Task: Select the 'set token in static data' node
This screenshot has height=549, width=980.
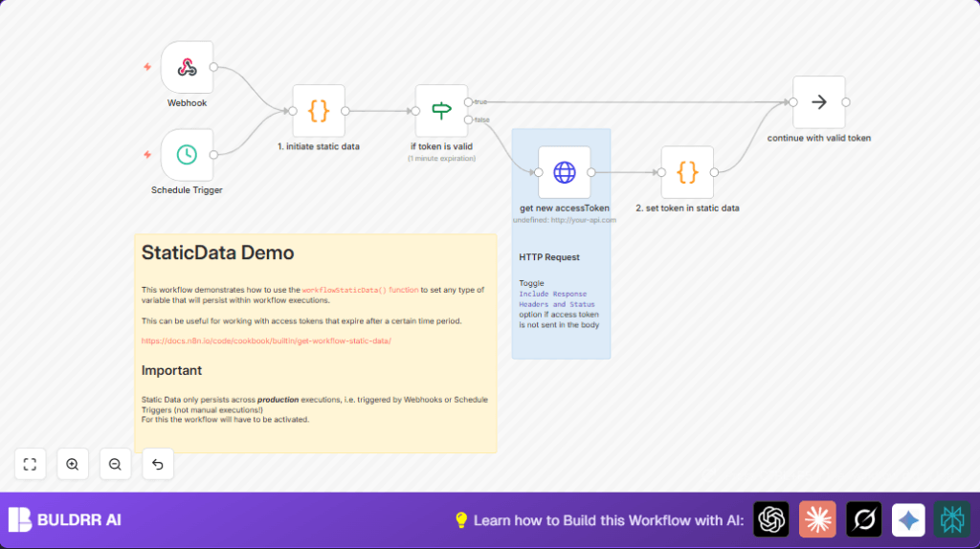Action: pos(687,172)
